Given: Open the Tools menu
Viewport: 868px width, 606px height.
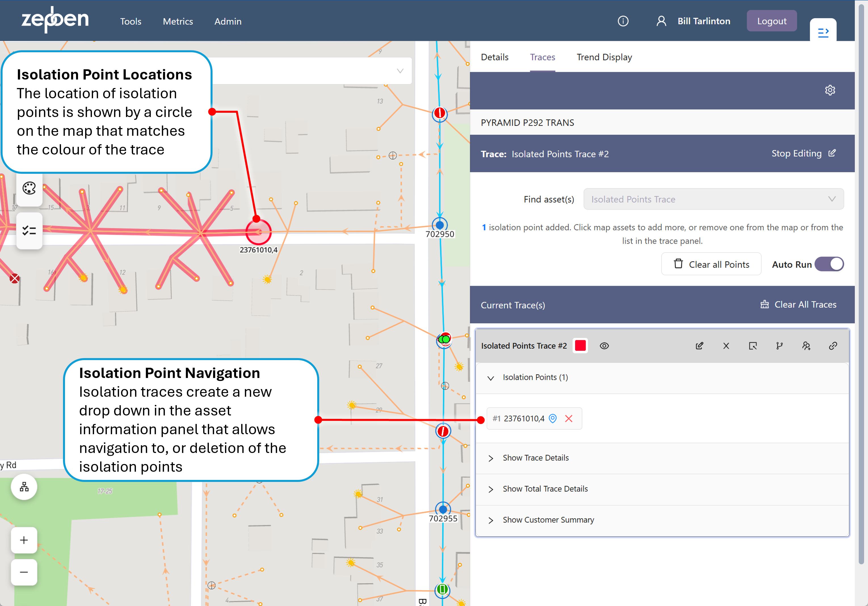Looking at the screenshot, I should (x=131, y=22).
